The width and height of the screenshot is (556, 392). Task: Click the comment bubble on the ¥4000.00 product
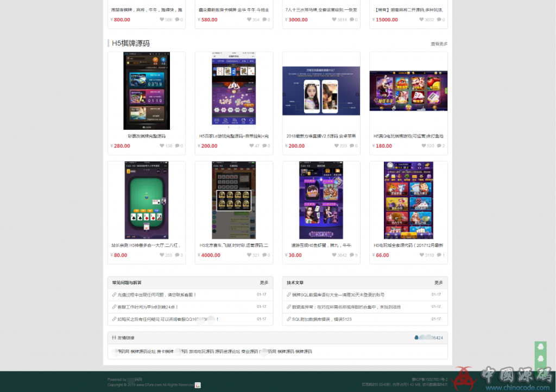[266, 255]
